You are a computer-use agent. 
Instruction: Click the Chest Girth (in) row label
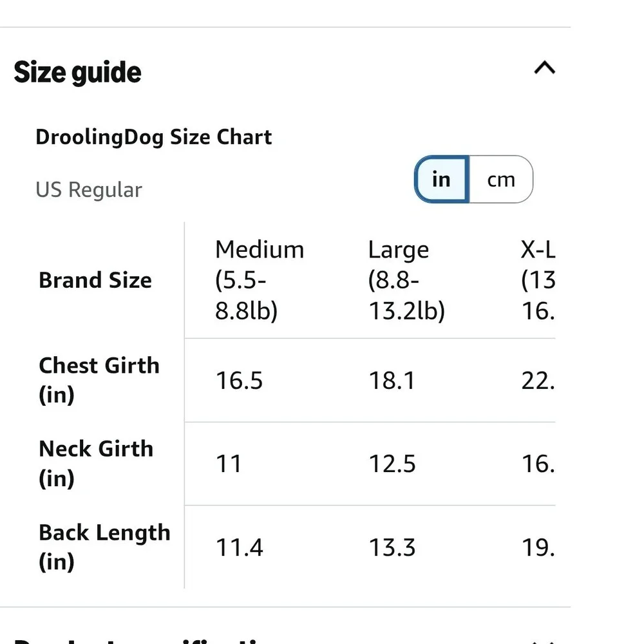coord(99,380)
